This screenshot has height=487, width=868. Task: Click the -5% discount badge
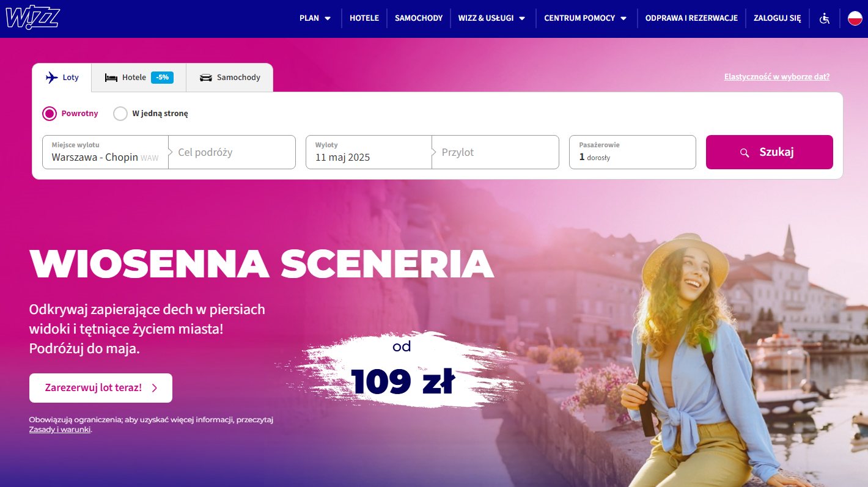click(162, 78)
